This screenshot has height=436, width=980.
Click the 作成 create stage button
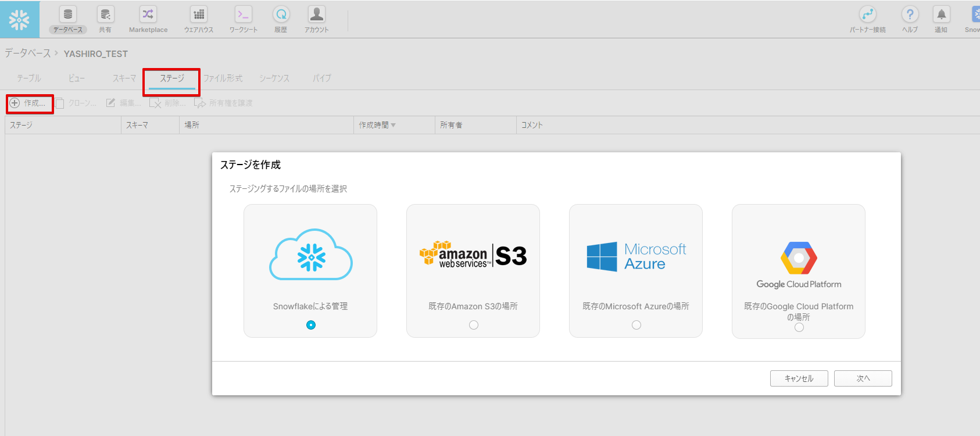28,103
